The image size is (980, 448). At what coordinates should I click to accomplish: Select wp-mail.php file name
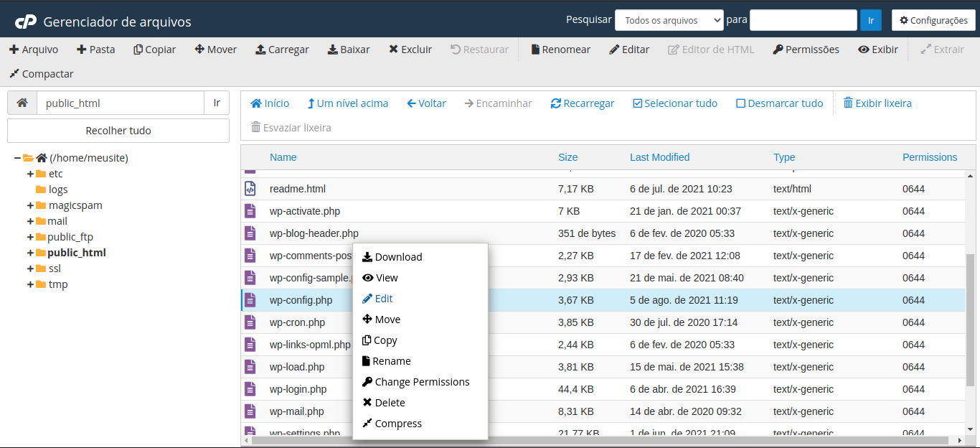click(297, 411)
